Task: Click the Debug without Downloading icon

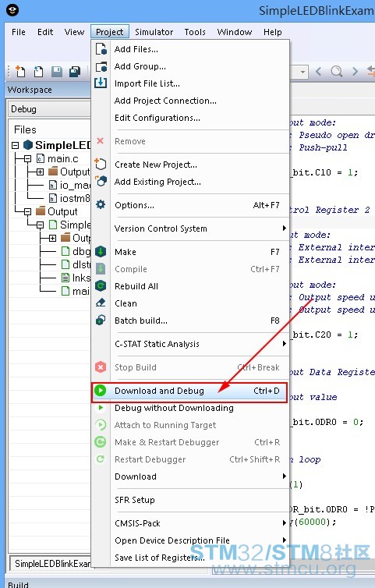Action: pos(100,408)
